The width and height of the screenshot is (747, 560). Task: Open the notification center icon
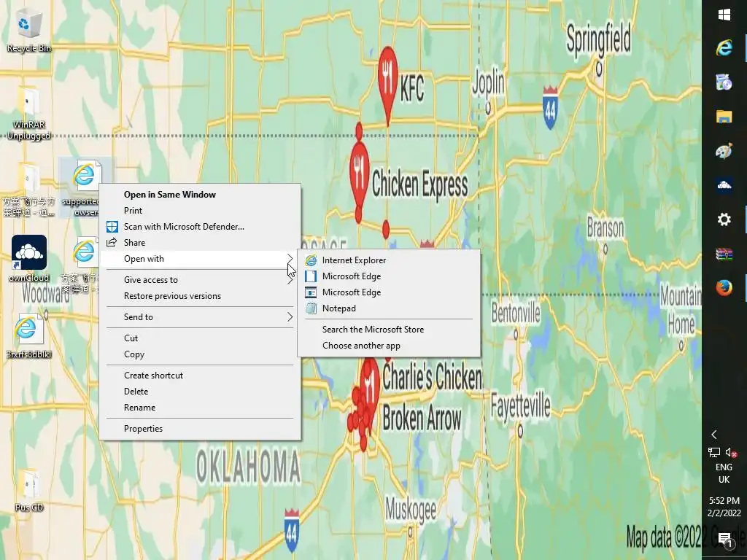click(724, 540)
